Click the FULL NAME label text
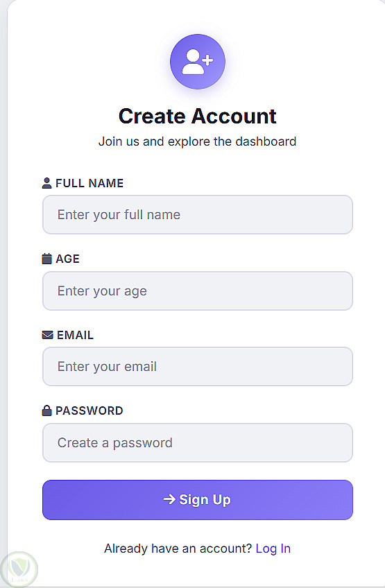 point(89,183)
